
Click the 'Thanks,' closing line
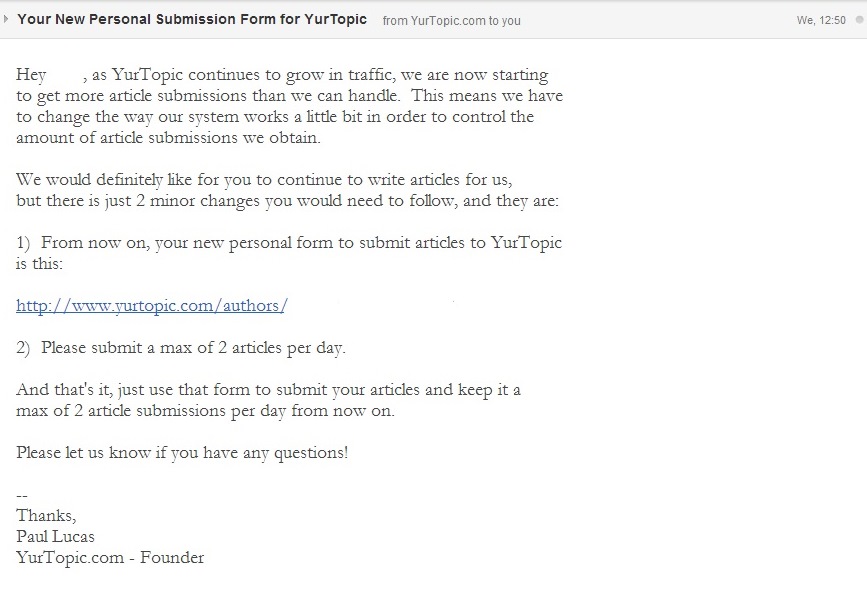[x=46, y=515]
